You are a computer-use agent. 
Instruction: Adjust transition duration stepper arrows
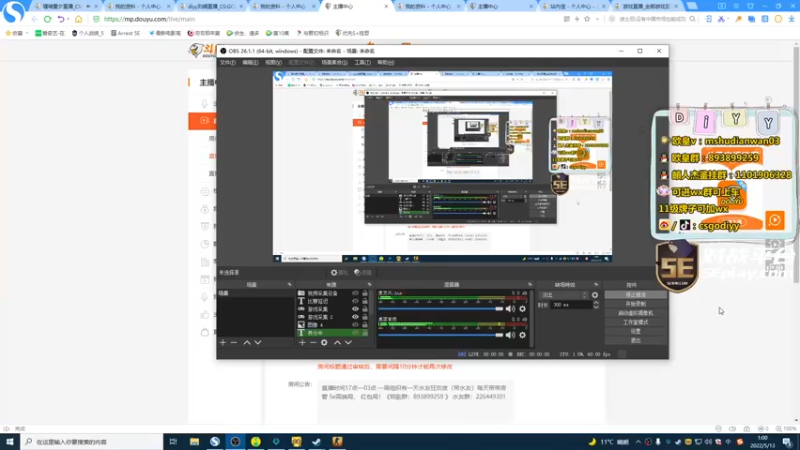pyautogui.click(x=595, y=305)
